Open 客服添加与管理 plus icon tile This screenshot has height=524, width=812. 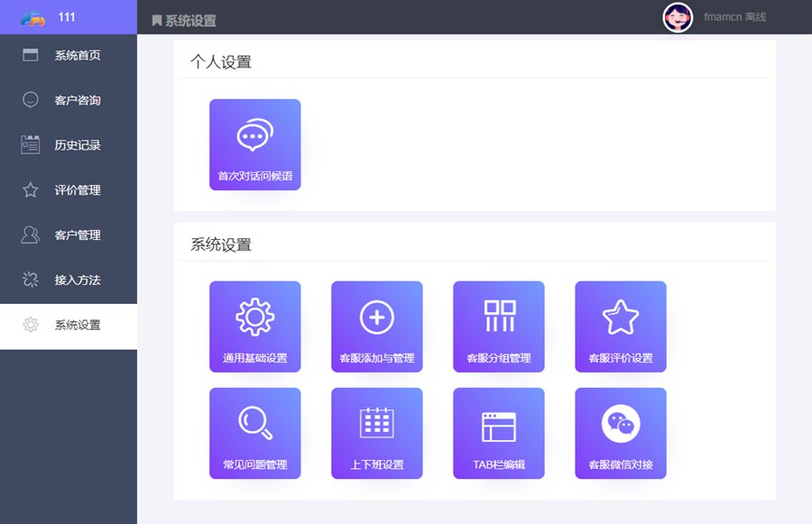click(x=376, y=326)
